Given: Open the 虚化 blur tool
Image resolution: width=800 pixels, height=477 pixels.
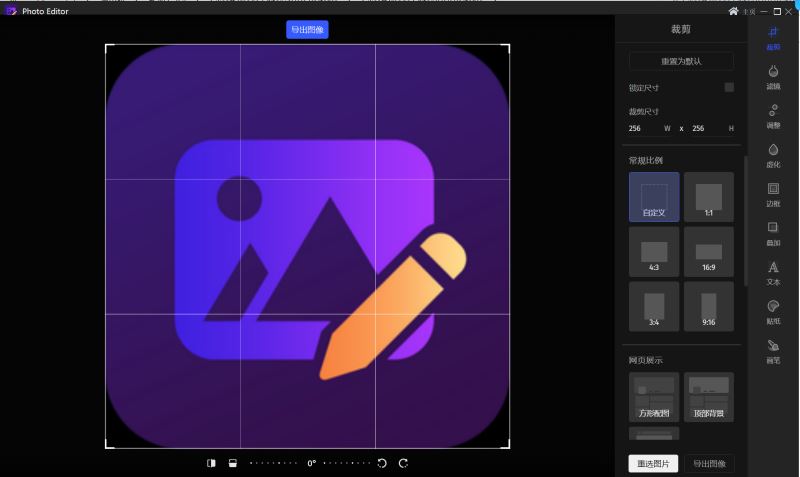Looking at the screenshot, I should pyautogui.click(x=773, y=156).
